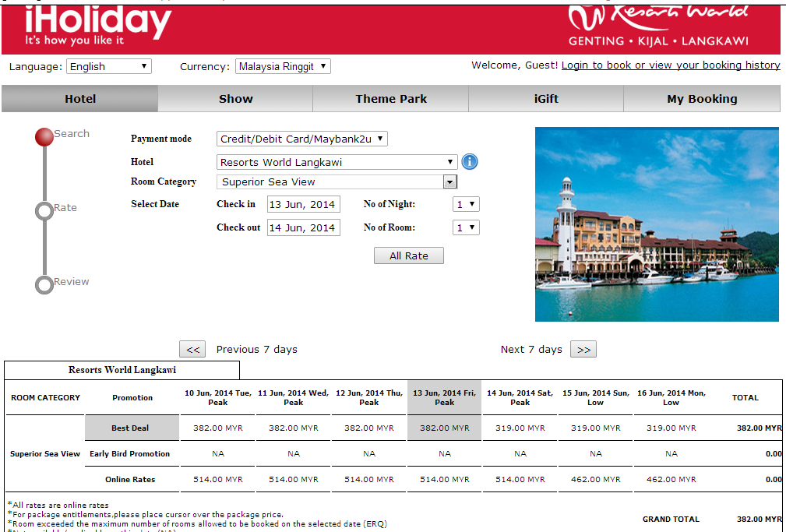This screenshot has width=786, height=532.
Task: Click the 14 Jun, 2014 Sat column header
Action: [520, 397]
